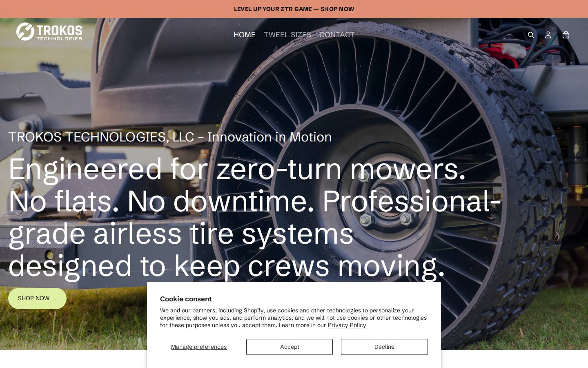Click the 'Cookie consent' heading text
This screenshot has height=368, width=588.
pos(186,299)
